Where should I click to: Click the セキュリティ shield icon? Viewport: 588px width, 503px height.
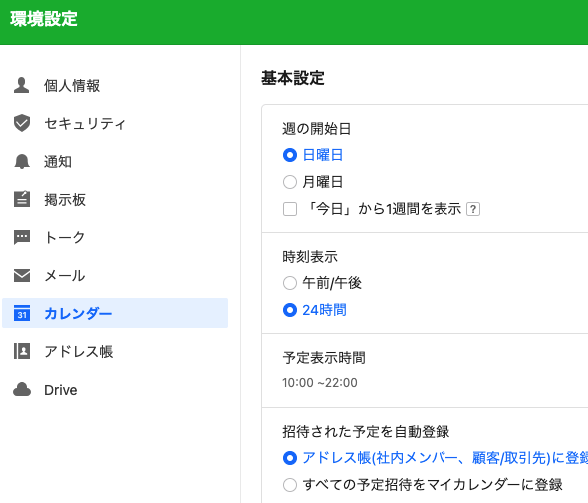[22, 123]
